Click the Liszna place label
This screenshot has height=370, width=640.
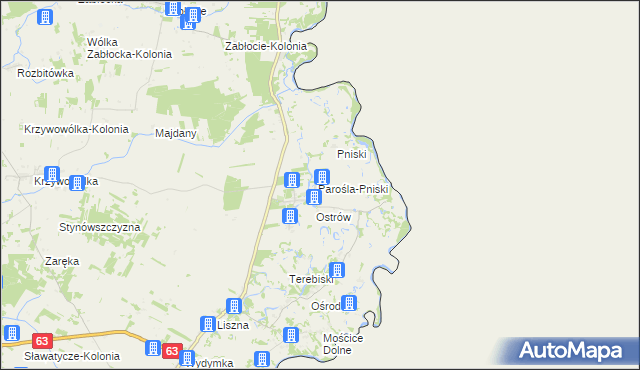233,326
